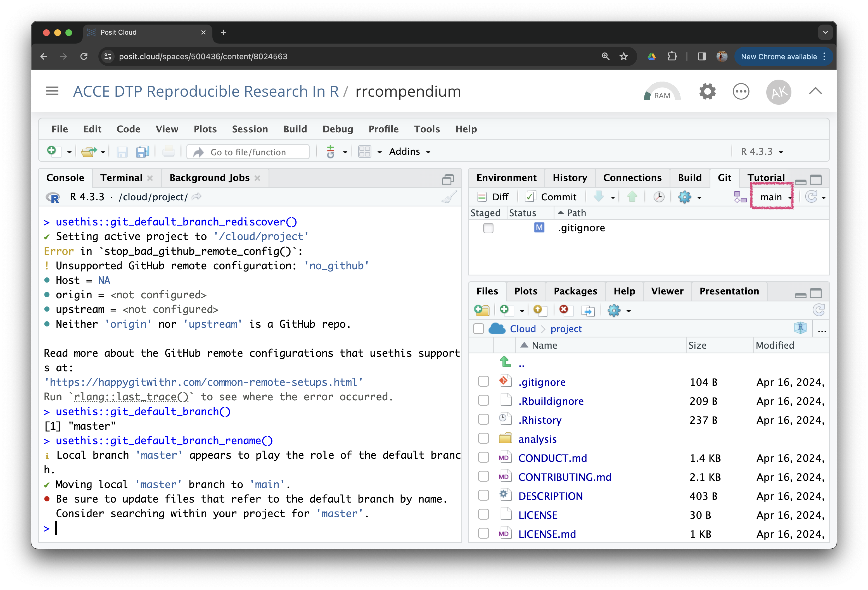Expand the Open File recent files dropdown
The height and width of the screenshot is (590, 868).
103,152
